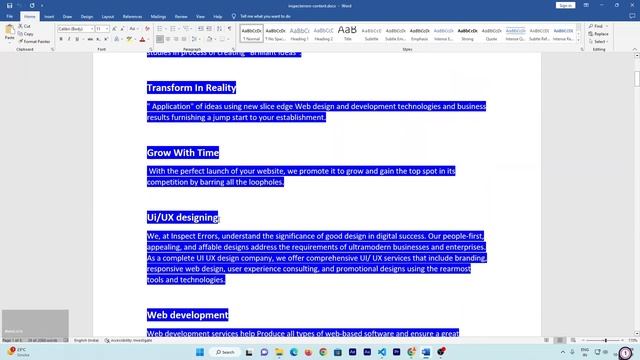Apply yellow text highlight color
Screen dimensions: 640x360
(129, 39)
